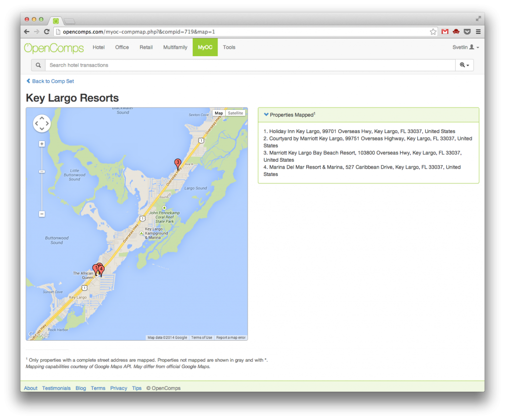Open the Privacy footer link
The image size is (505, 420).
(x=118, y=388)
